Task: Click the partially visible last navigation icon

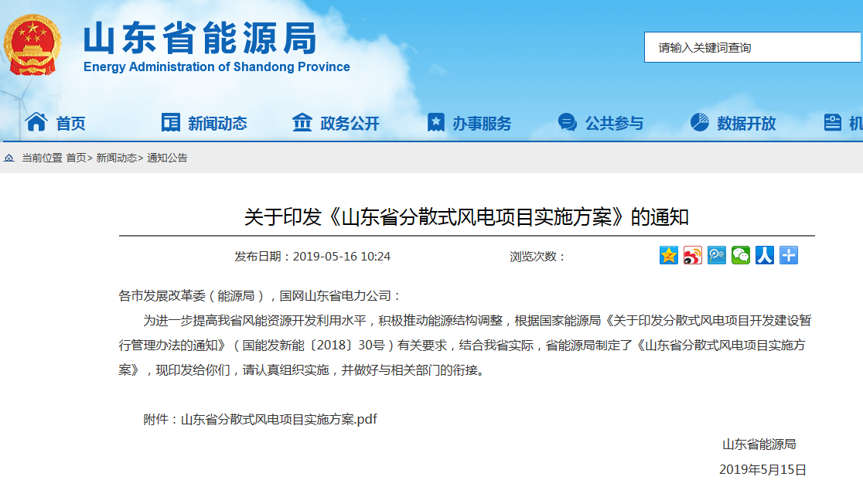Action: [832, 122]
